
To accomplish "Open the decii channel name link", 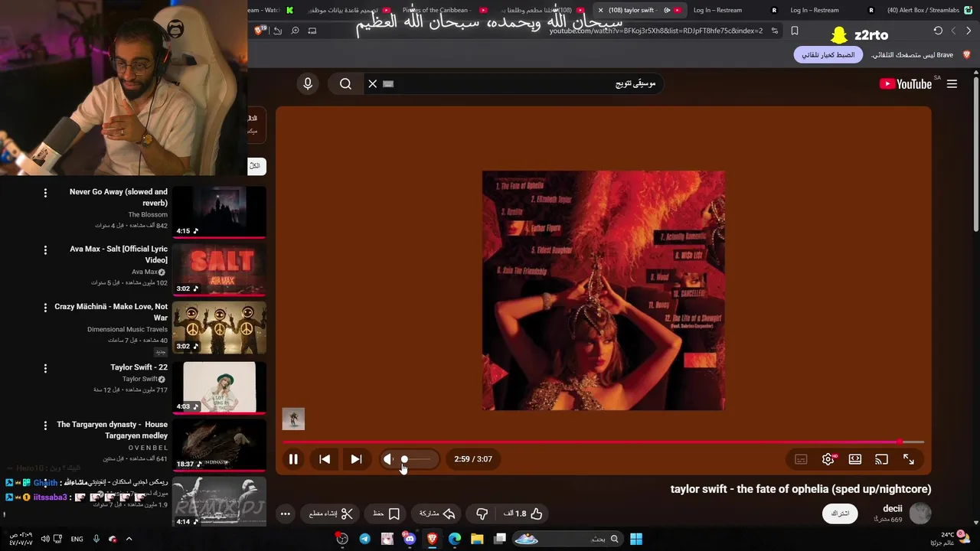I will pos(892,508).
